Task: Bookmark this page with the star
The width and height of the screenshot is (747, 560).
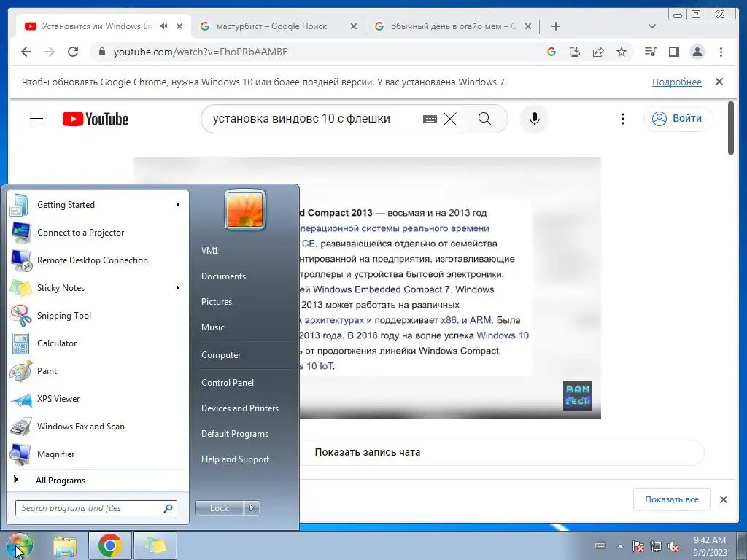Action: click(x=622, y=52)
